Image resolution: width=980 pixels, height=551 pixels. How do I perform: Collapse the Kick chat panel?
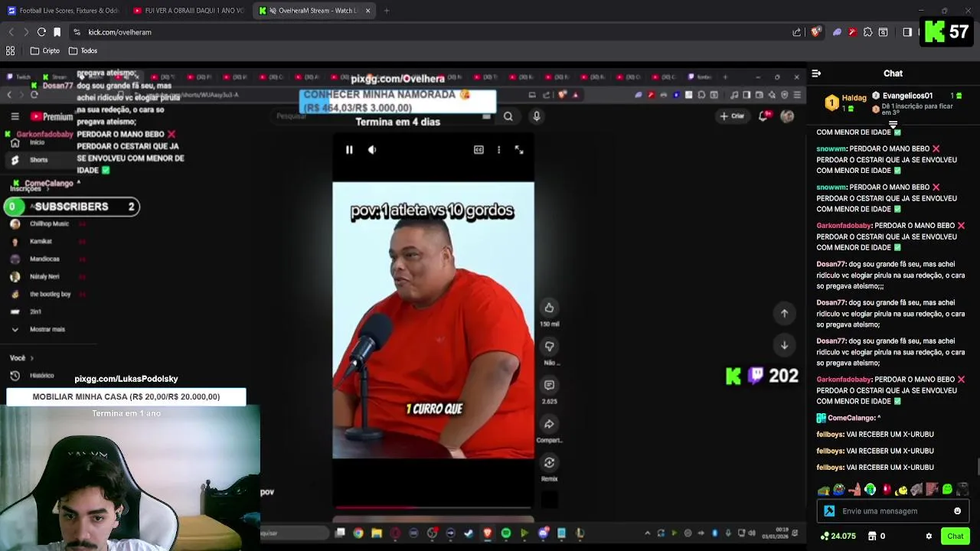pos(816,73)
